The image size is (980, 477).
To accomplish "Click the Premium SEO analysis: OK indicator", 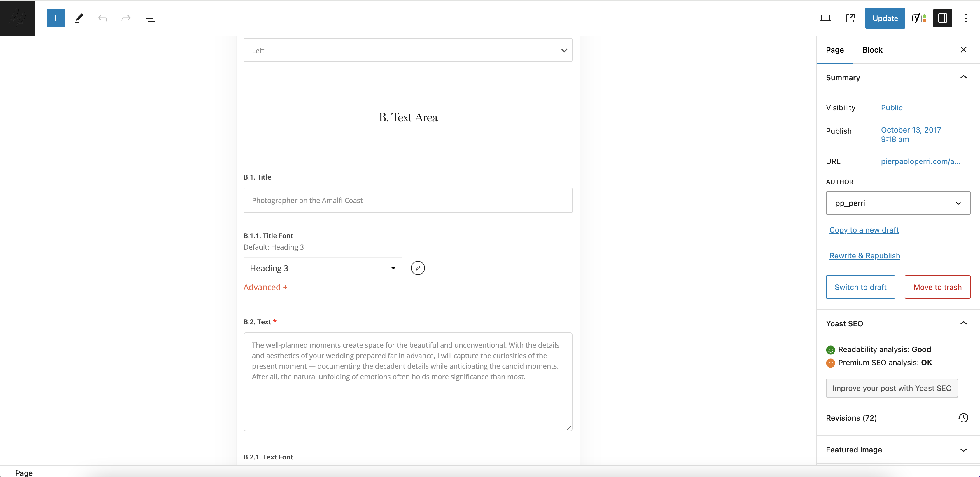I will click(879, 363).
